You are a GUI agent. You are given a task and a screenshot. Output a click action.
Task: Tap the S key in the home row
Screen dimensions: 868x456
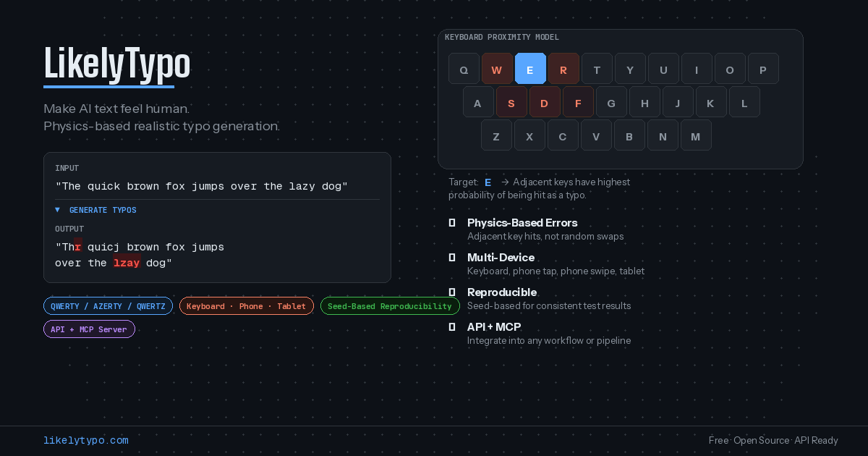tap(511, 102)
